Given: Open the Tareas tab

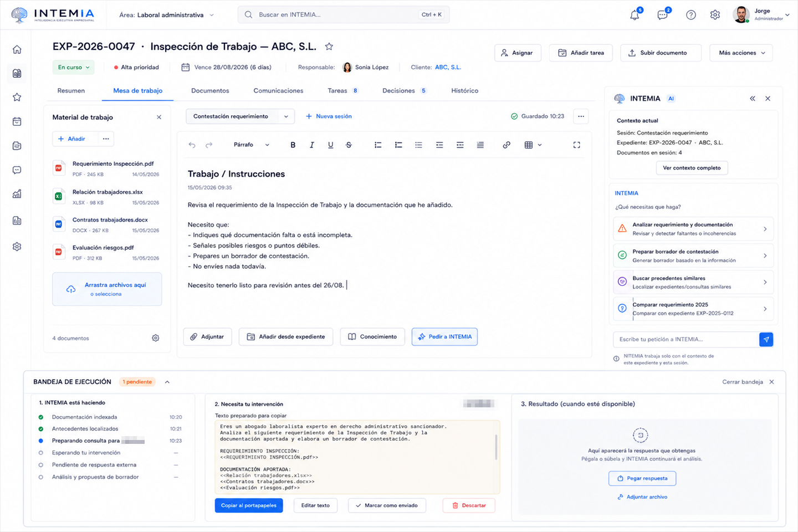Looking at the screenshot, I should 343,91.
